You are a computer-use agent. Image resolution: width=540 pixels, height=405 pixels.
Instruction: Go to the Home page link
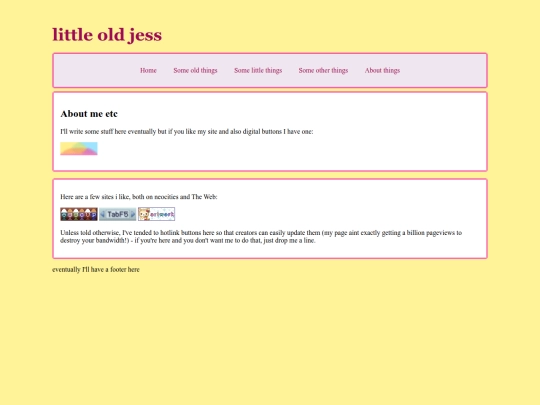click(x=148, y=70)
